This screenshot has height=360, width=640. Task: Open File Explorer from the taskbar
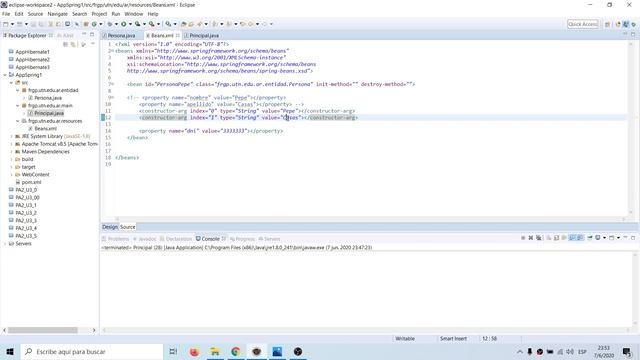pos(215,351)
